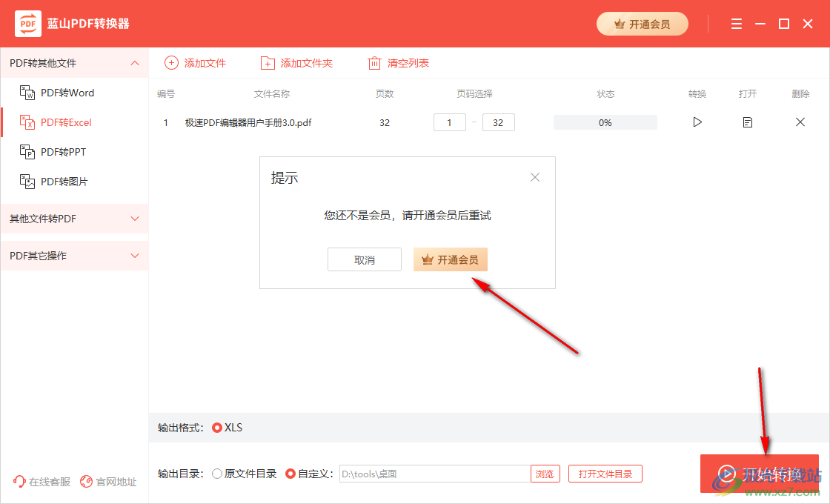Click the 页码选择 column header
Image resolution: width=830 pixels, height=504 pixels.
point(474,93)
